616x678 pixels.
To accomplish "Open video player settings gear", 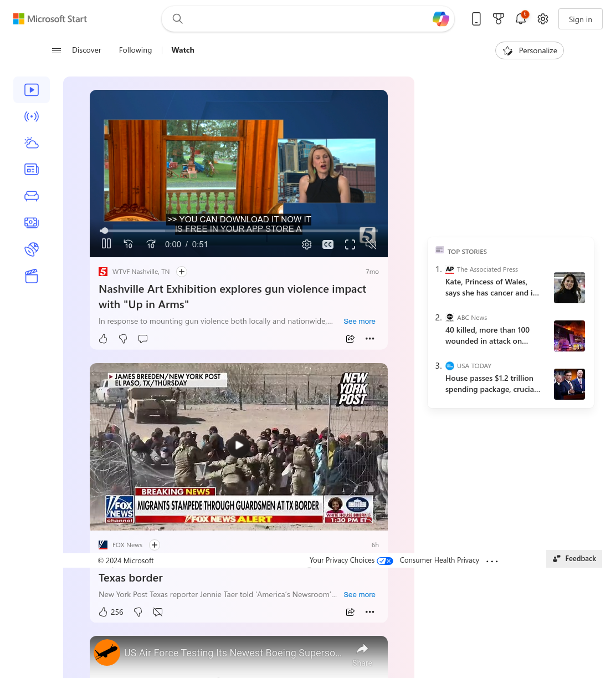I will (307, 244).
